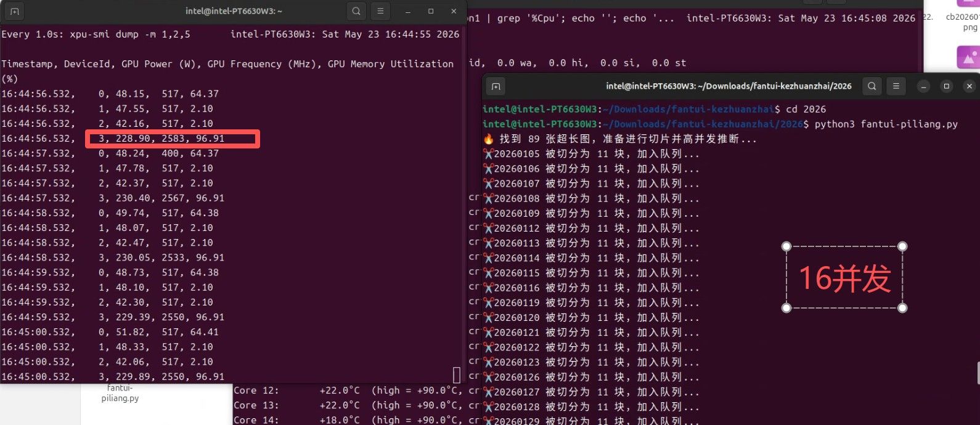Maximize the xpu-smi terminal window
This screenshot has width=980, height=425.
point(431,11)
